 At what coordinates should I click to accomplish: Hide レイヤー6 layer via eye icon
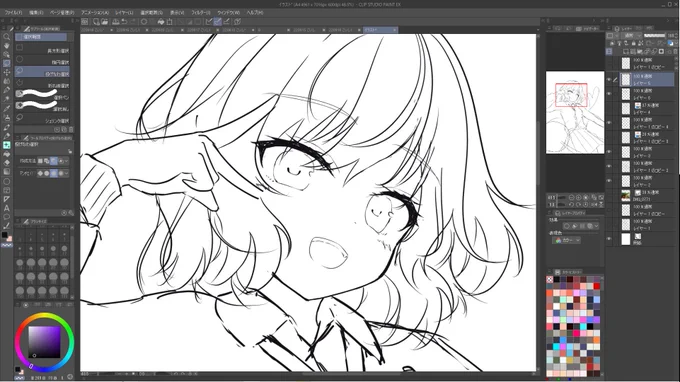click(x=609, y=94)
